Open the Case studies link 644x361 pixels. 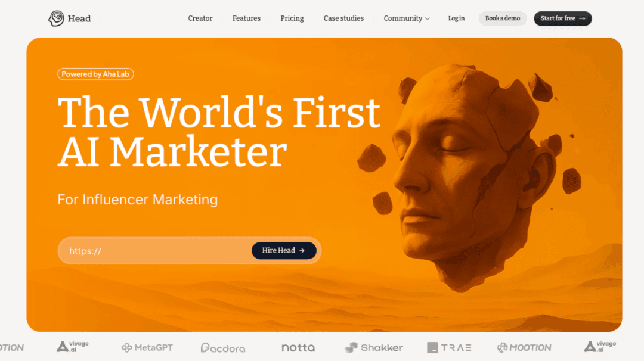[x=344, y=18]
